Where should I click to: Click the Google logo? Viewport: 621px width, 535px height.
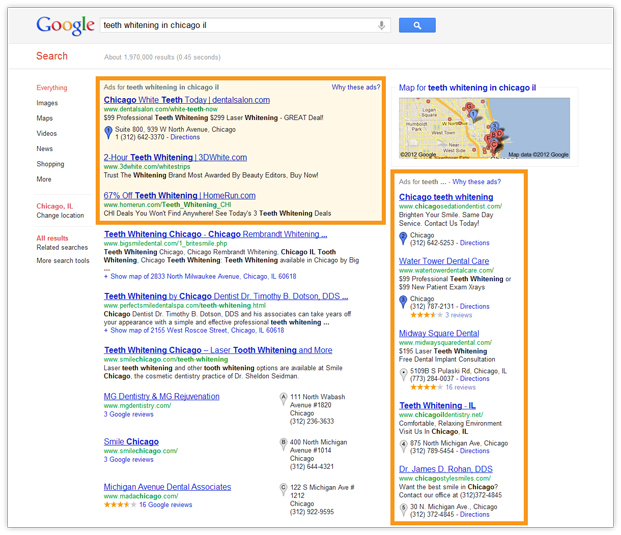65,25
